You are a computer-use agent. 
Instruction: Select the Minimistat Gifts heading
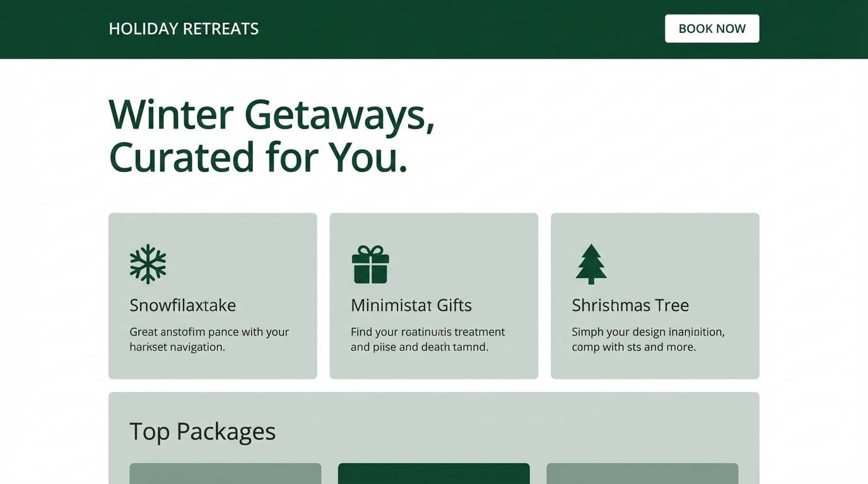click(x=411, y=305)
